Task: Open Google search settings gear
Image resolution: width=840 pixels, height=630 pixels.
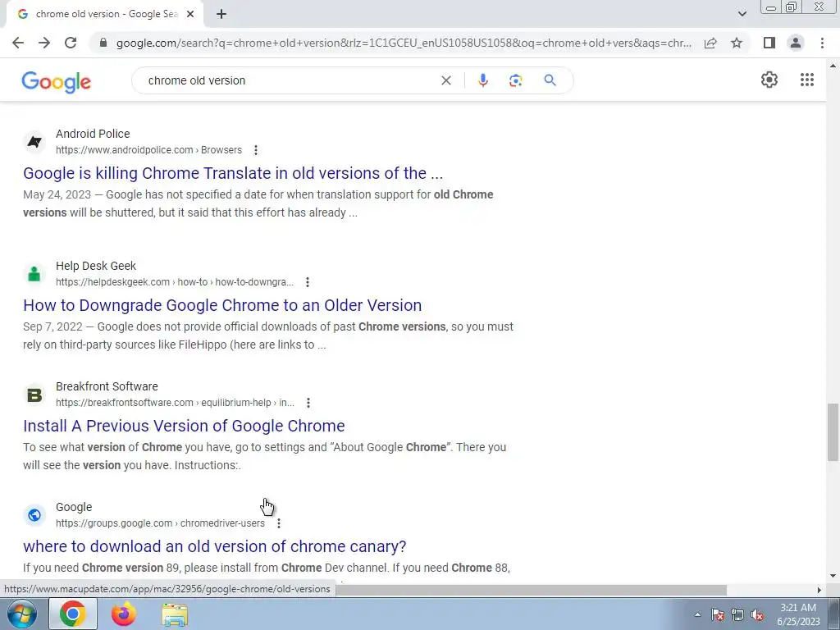Action: coord(769,80)
